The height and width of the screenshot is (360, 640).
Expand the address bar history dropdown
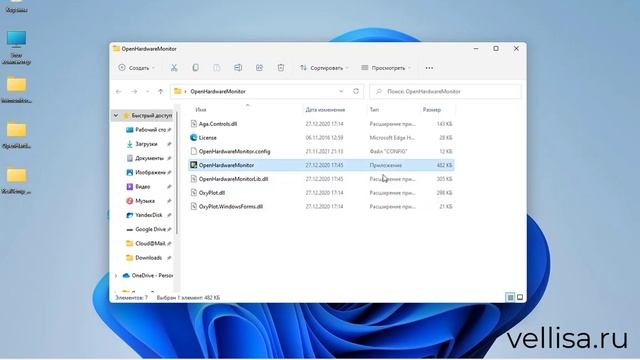[x=341, y=91]
